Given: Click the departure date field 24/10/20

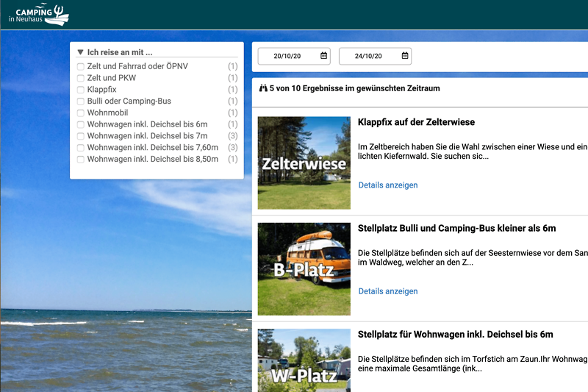Looking at the screenshot, I should (375, 57).
